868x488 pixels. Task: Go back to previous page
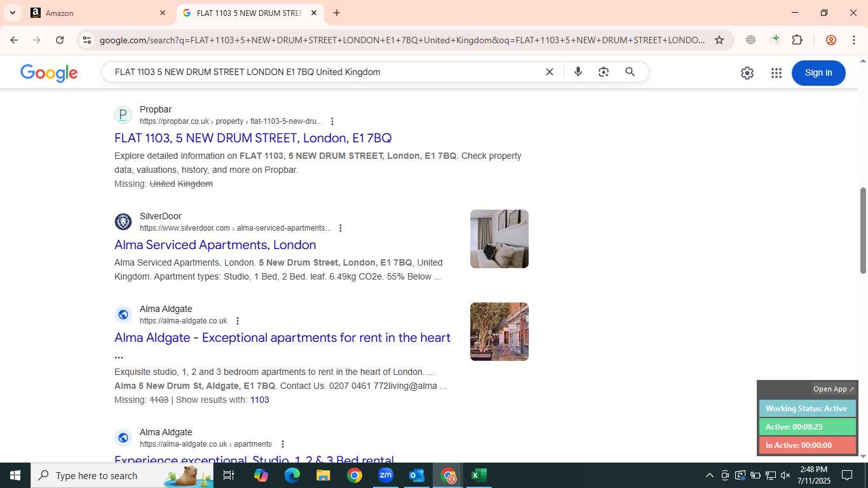pyautogui.click(x=14, y=40)
